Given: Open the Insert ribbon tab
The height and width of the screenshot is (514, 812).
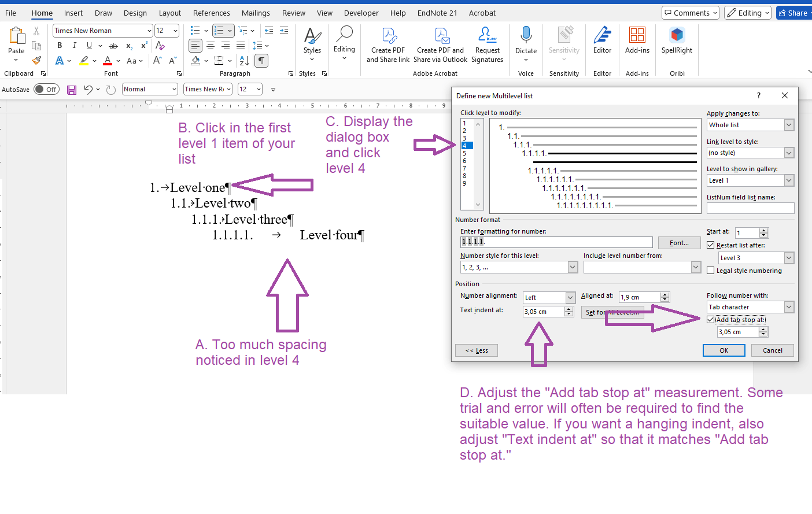Looking at the screenshot, I should (73, 13).
